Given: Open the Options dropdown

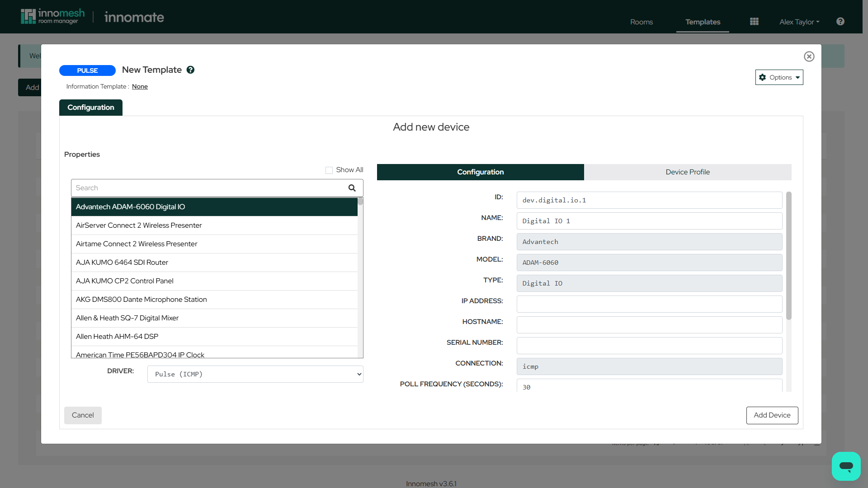Looking at the screenshot, I should click(779, 77).
